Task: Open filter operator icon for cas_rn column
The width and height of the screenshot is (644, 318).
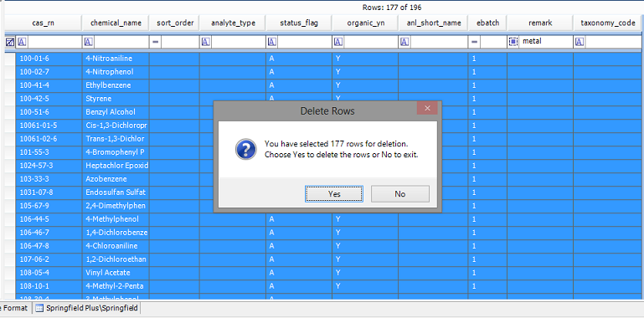Action: pos(22,42)
